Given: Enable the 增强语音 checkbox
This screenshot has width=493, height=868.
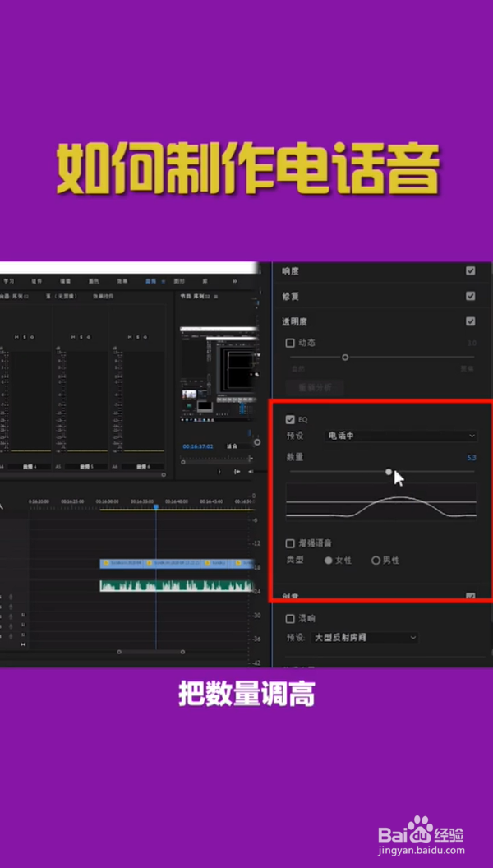Looking at the screenshot, I should (290, 543).
